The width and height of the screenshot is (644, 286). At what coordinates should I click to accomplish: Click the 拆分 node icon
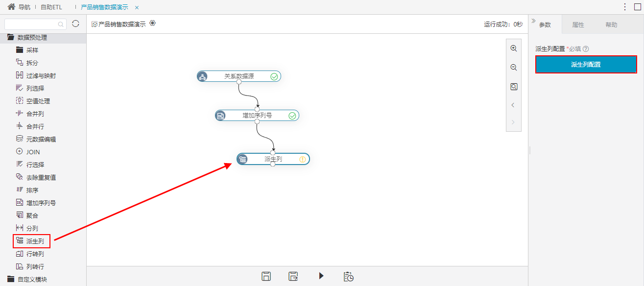(20, 63)
